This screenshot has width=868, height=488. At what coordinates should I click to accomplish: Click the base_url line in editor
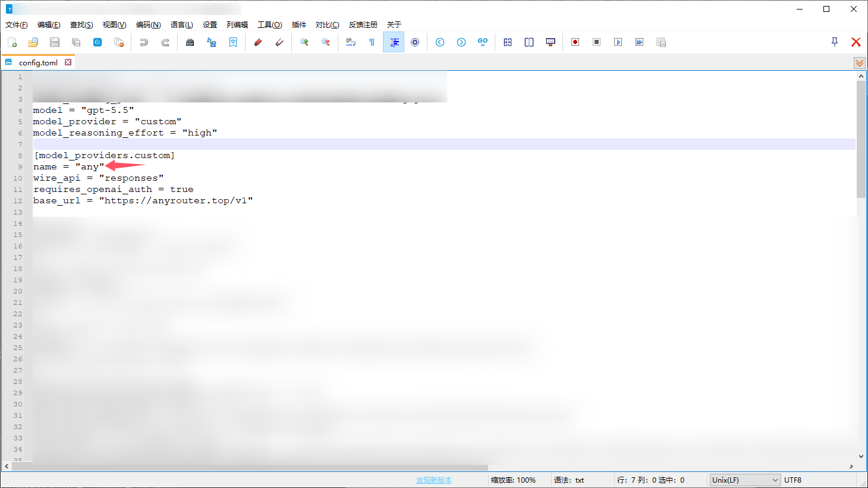(x=143, y=200)
